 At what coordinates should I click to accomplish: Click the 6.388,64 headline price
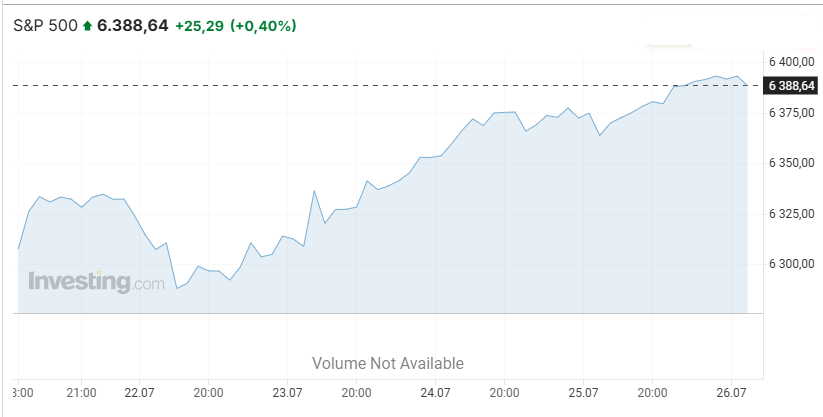133,25
